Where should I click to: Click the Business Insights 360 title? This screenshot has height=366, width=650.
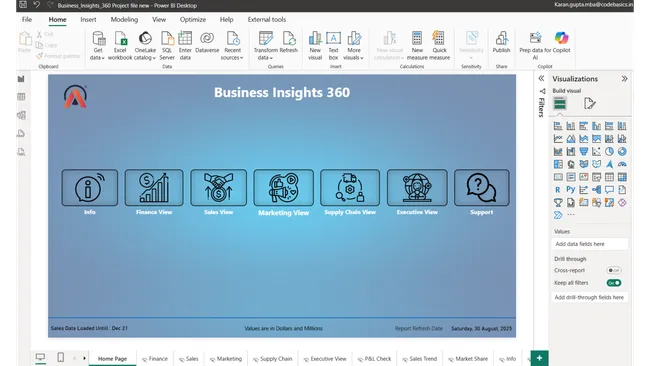click(282, 92)
